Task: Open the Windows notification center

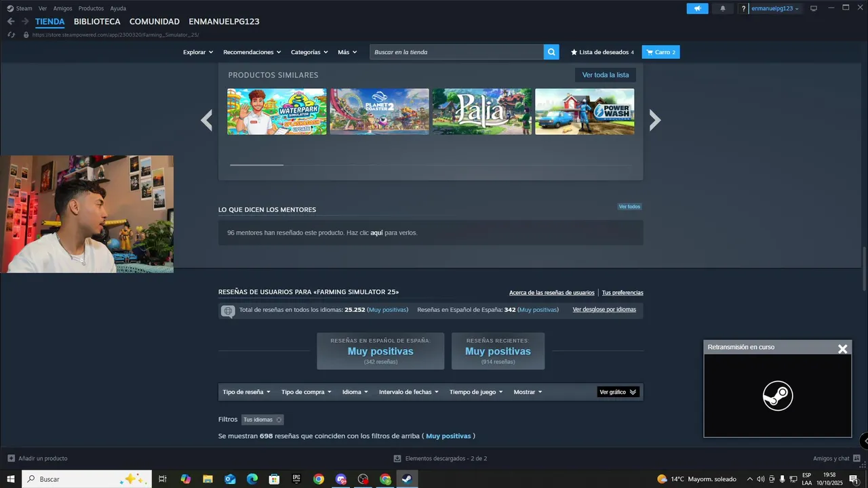Action: click(x=853, y=479)
